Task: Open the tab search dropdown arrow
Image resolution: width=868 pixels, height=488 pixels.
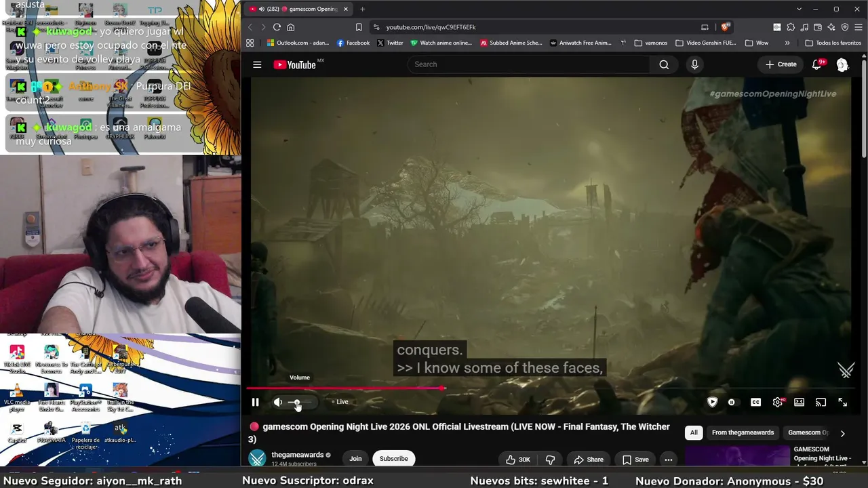Action: (x=799, y=9)
